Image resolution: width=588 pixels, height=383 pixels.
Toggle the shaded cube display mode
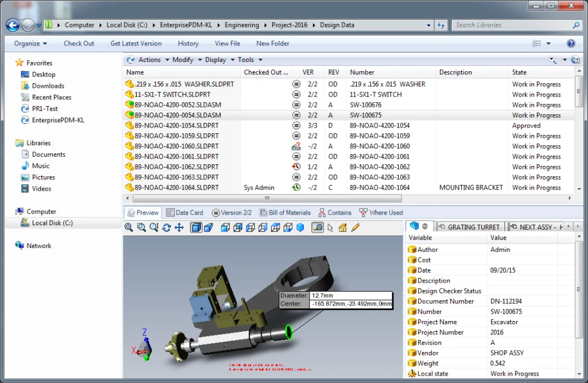pyautogui.click(x=195, y=227)
